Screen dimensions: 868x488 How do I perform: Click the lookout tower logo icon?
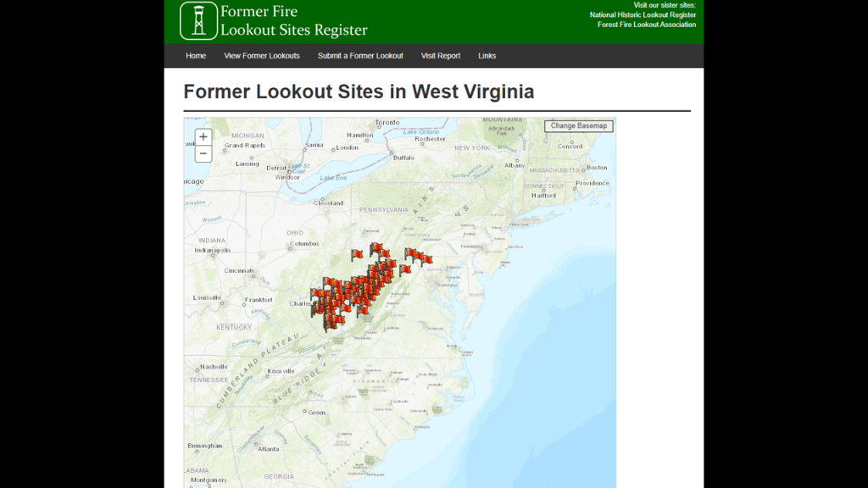click(x=198, y=21)
